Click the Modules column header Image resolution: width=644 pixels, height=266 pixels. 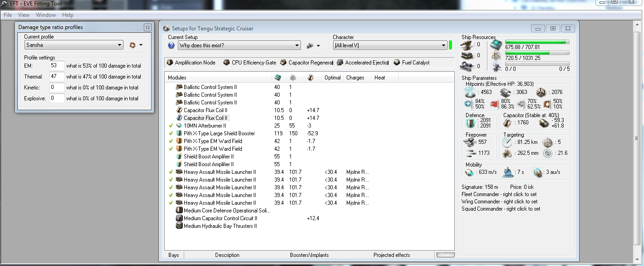(x=218, y=78)
